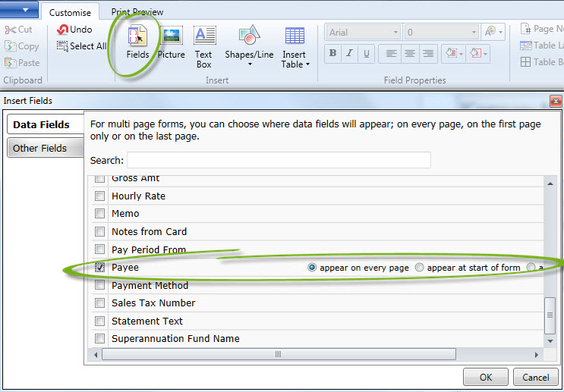The width and height of the screenshot is (564, 392).
Task: Toggle bold formatting
Action: (332, 54)
